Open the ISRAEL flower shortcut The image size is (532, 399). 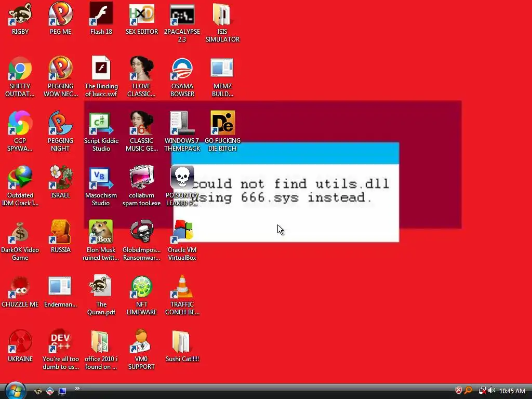click(60, 178)
